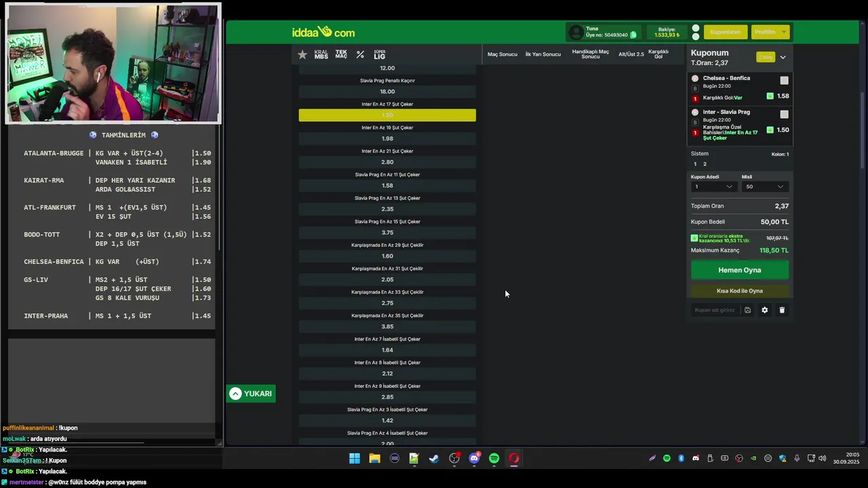Pick Inter En Az 19 Şut odds 1.98
Image resolution: width=868 pixels, height=488 pixels.
tap(387, 138)
